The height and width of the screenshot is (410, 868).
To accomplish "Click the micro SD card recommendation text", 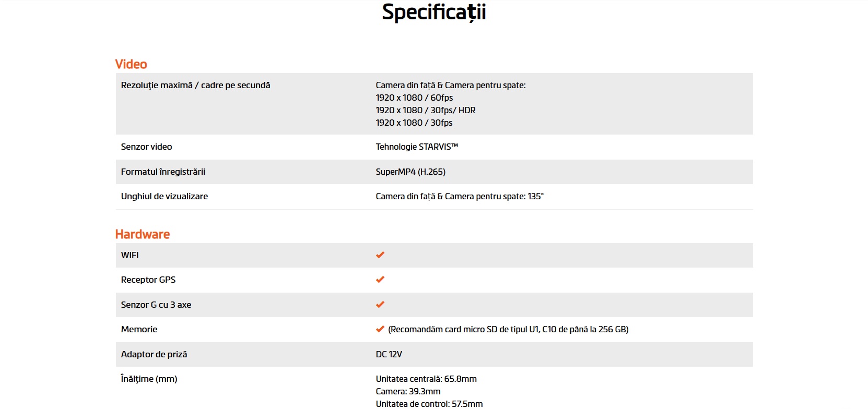I will point(508,329).
